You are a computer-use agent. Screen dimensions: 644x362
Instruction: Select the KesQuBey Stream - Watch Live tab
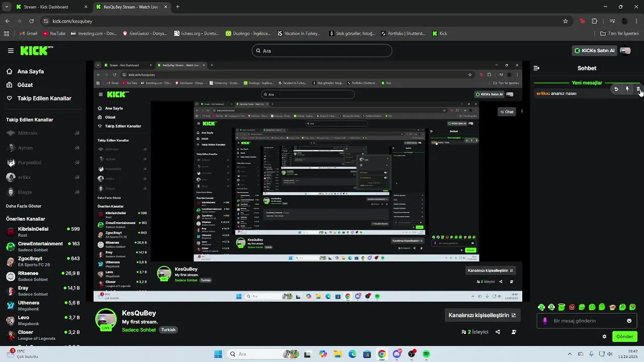coord(132,7)
